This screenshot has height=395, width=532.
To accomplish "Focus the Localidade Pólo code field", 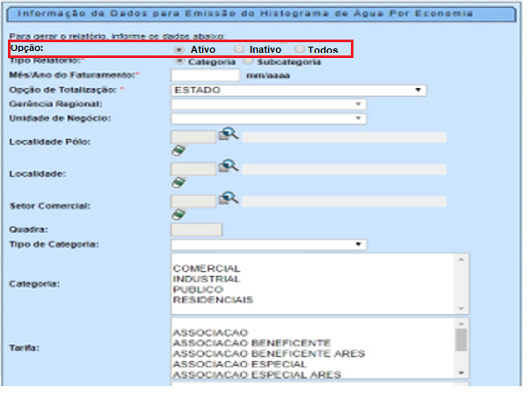I will [193, 137].
